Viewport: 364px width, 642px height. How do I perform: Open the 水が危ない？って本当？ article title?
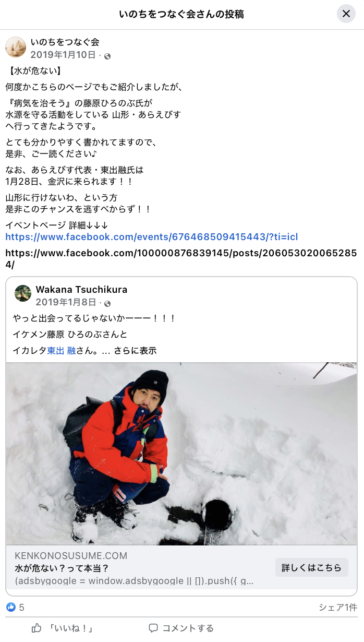(62, 568)
